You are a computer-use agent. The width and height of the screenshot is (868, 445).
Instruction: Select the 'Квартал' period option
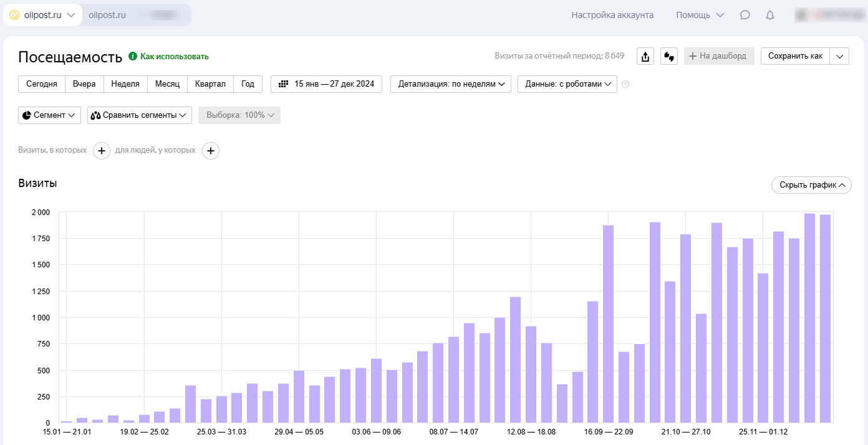(210, 84)
